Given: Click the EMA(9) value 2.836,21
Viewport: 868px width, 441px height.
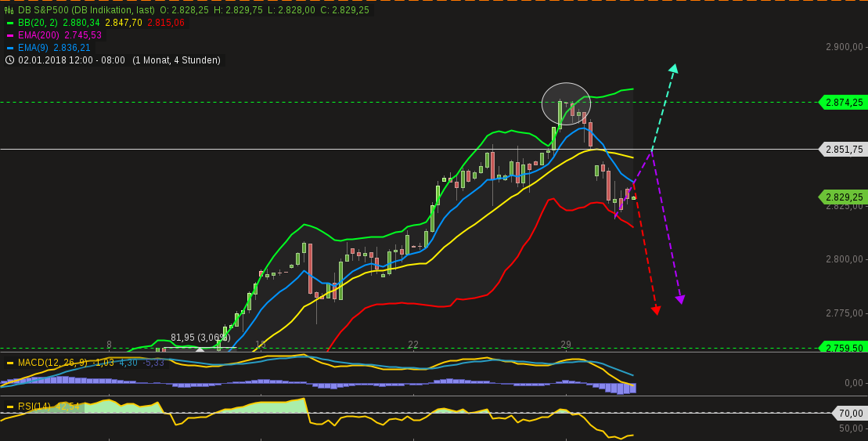Looking at the screenshot, I should pyautogui.click(x=71, y=48).
